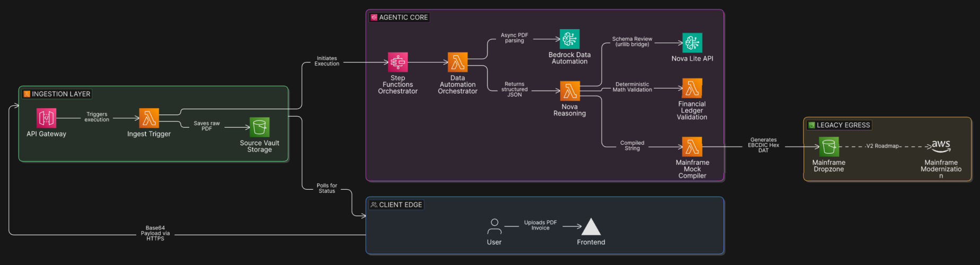Click the small icon beside LEGACY EGRESS title
Viewport: 980px width, 265px height.
(x=811, y=125)
